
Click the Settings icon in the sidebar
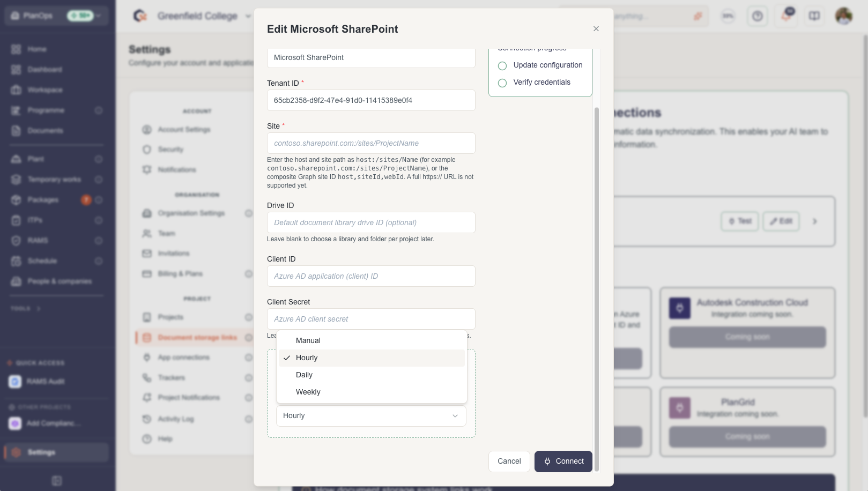[x=16, y=452]
